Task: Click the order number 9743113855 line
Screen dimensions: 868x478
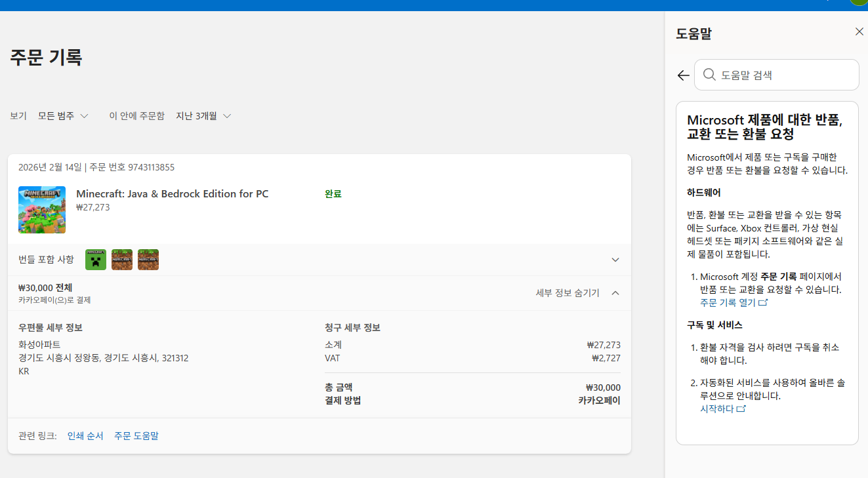Action: click(x=96, y=167)
